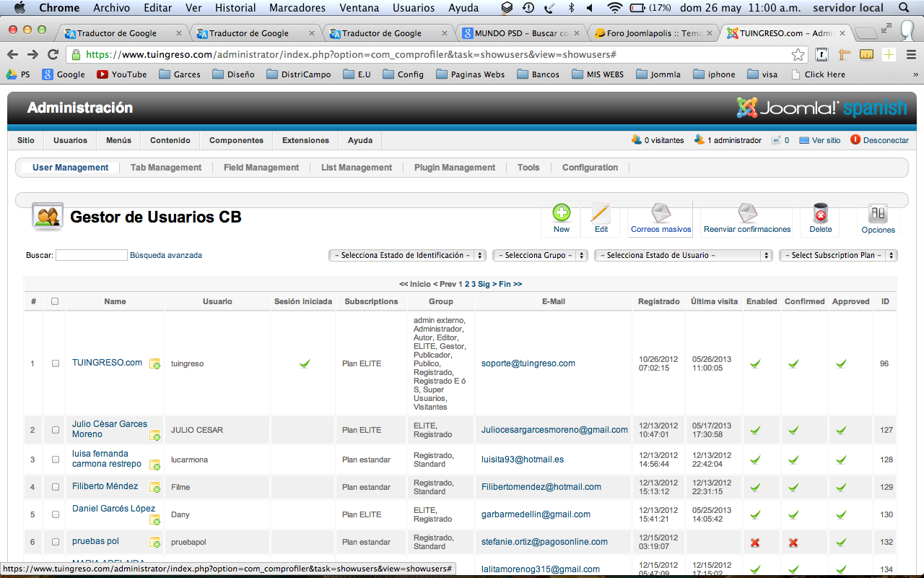Click the browser address bar URL
The height and width of the screenshot is (578, 924).
click(351, 54)
